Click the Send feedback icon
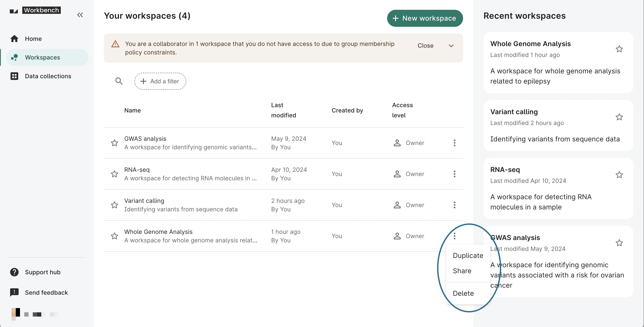 [x=14, y=292]
